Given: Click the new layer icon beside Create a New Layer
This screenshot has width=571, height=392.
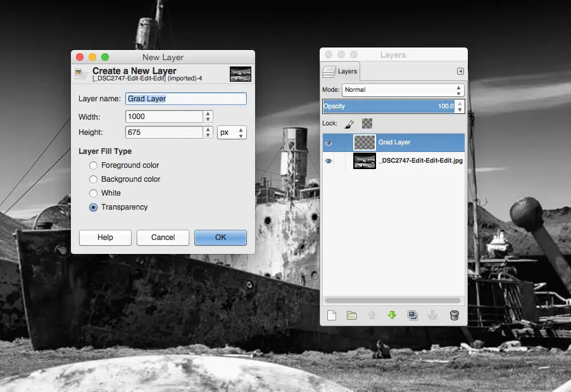Looking at the screenshot, I should (x=81, y=73).
